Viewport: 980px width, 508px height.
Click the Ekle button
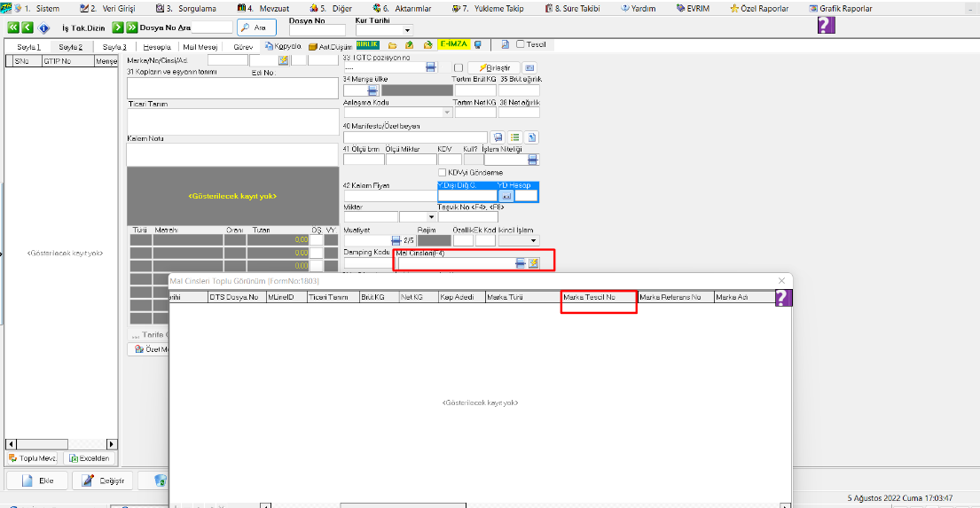coord(37,481)
